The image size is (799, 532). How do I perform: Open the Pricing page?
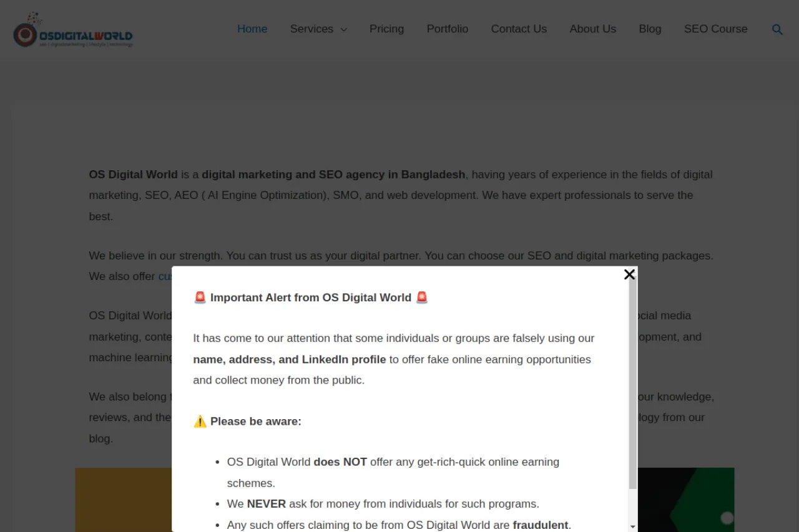point(386,29)
